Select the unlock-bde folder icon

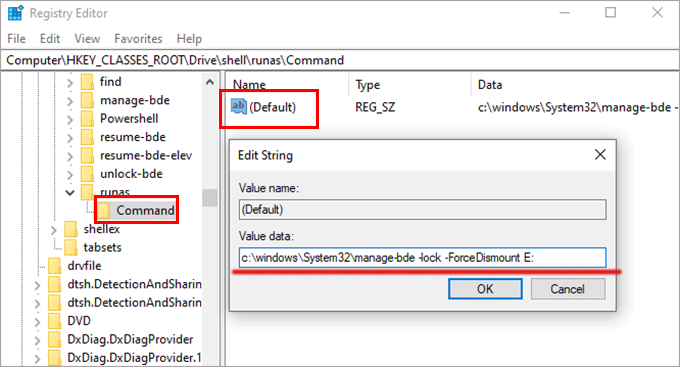pos(87,174)
